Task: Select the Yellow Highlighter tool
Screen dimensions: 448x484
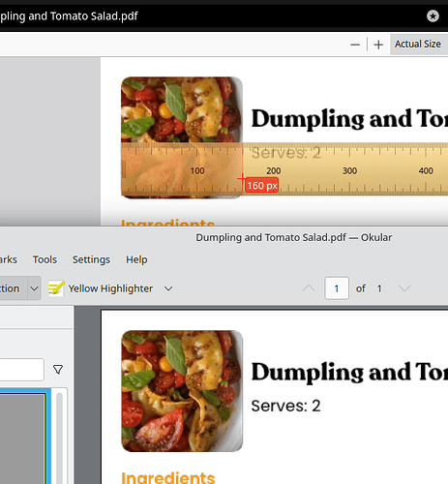Action: [x=101, y=288]
